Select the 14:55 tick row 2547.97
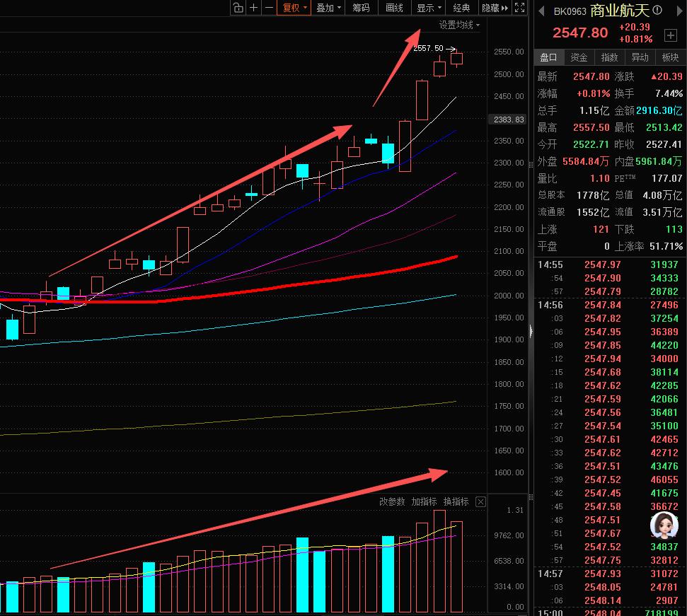The image size is (687, 616). (610, 265)
